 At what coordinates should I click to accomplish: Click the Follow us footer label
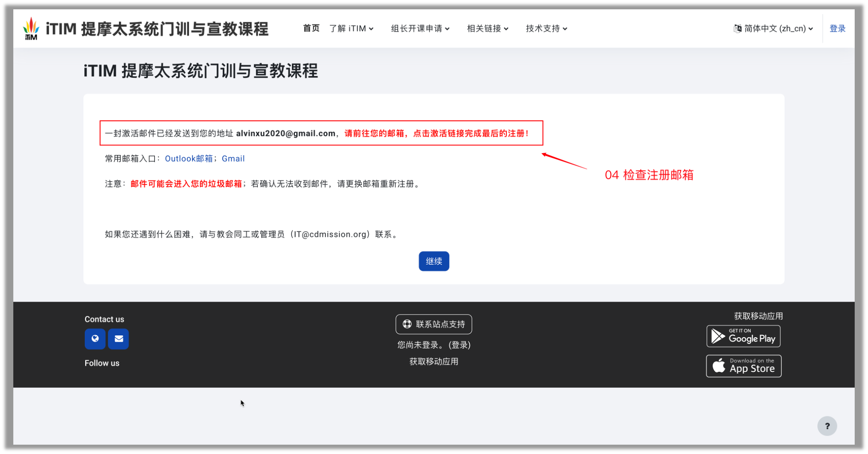(102, 363)
